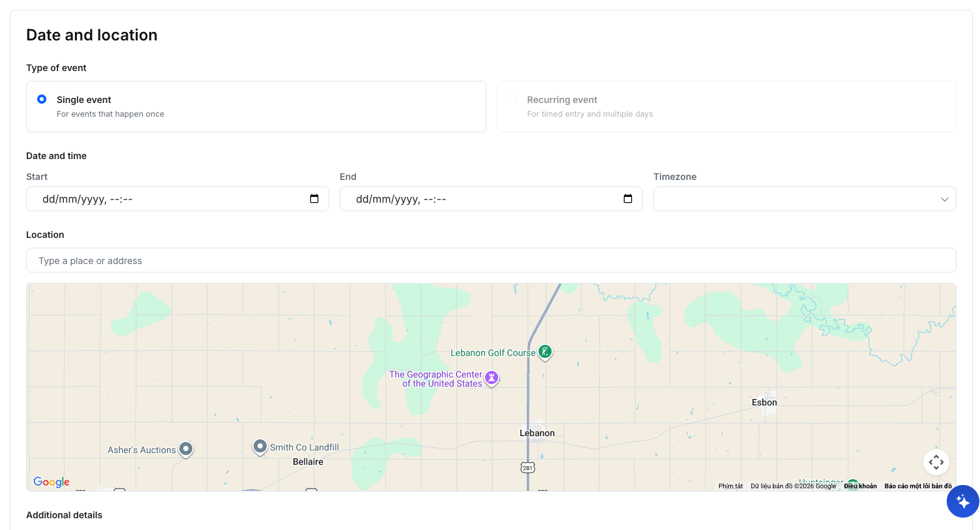This screenshot has width=980, height=530.
Task: Click the Lebanon Golf Course map pin
Action: pos(545,352)
